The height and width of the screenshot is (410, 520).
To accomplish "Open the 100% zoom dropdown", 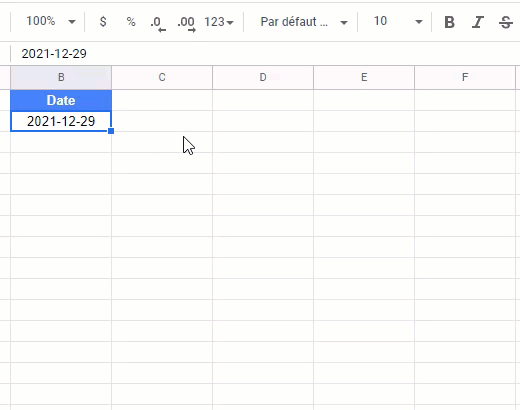I will (x=51, y=22).
